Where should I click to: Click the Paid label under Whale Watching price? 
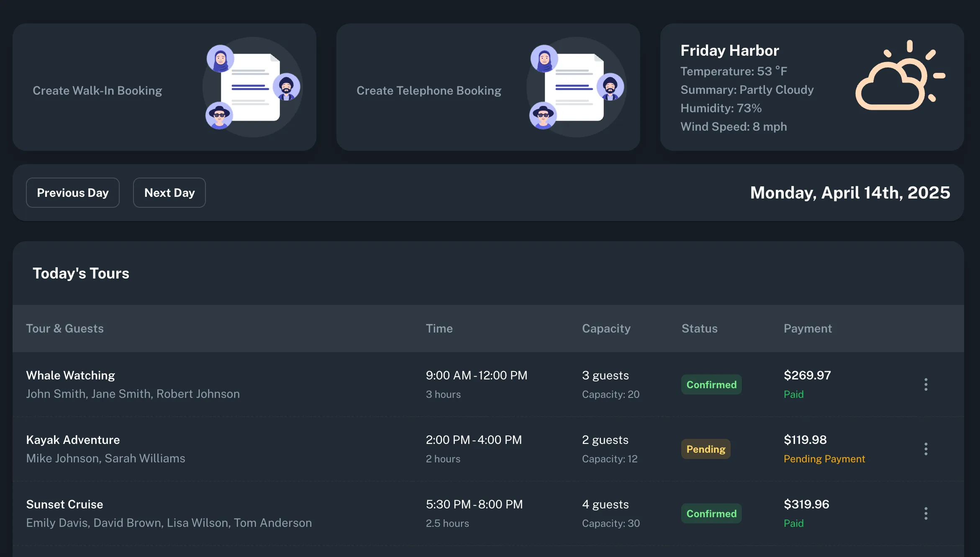point(793,394)
